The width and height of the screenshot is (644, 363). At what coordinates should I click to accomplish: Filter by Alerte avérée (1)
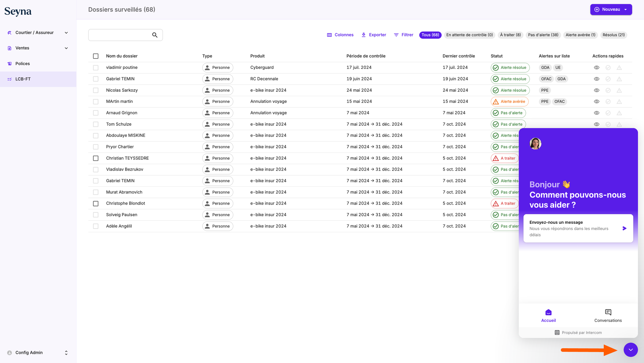pyautogui.click(x=580, y=35)
